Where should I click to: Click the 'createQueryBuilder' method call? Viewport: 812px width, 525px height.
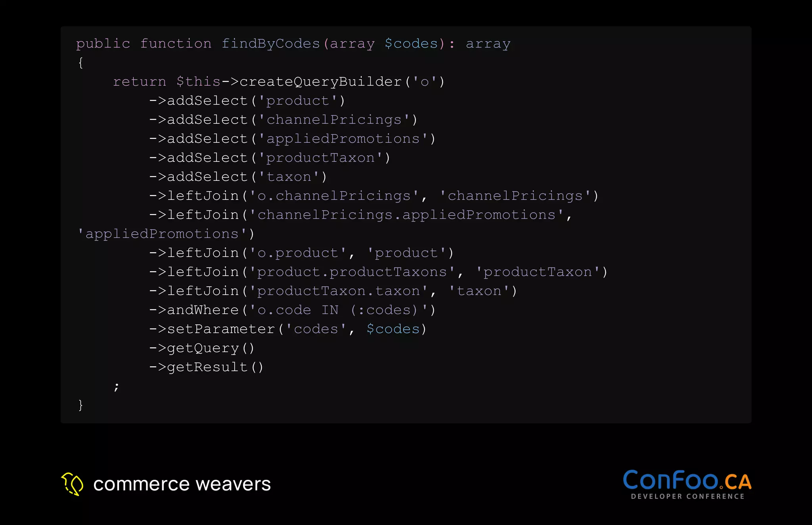click(x=321, y=82)
